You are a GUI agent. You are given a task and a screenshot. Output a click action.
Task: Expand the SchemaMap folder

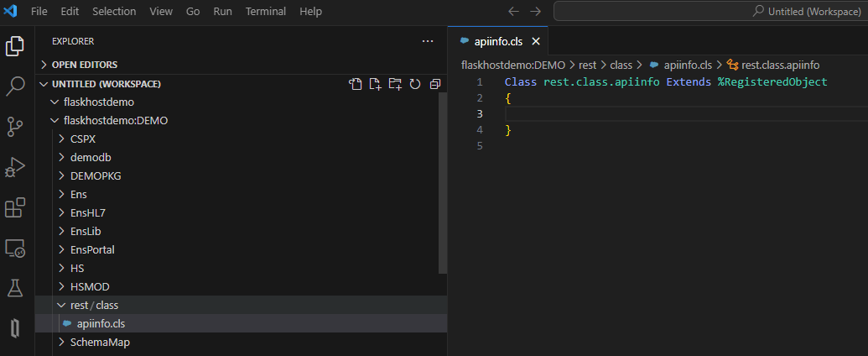[99, 342]
